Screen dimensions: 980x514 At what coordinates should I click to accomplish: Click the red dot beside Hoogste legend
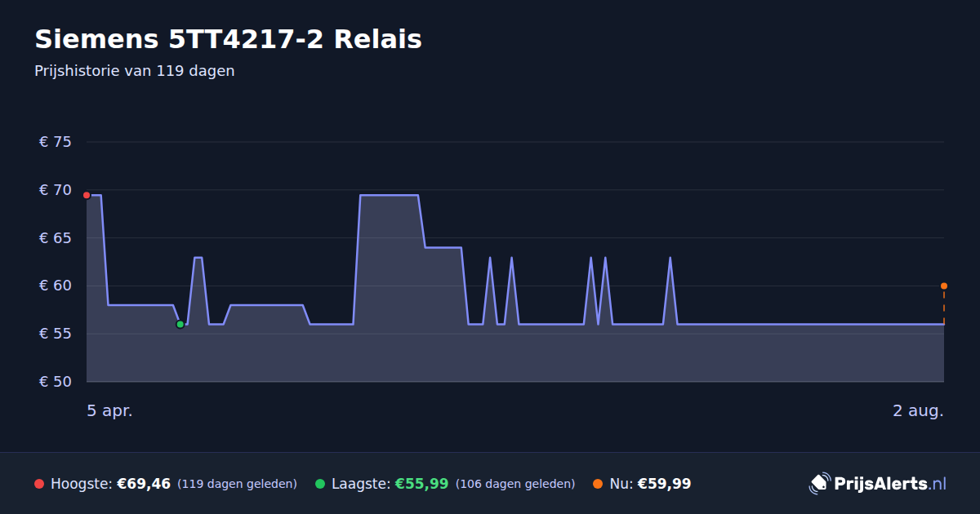coord(39,484)
